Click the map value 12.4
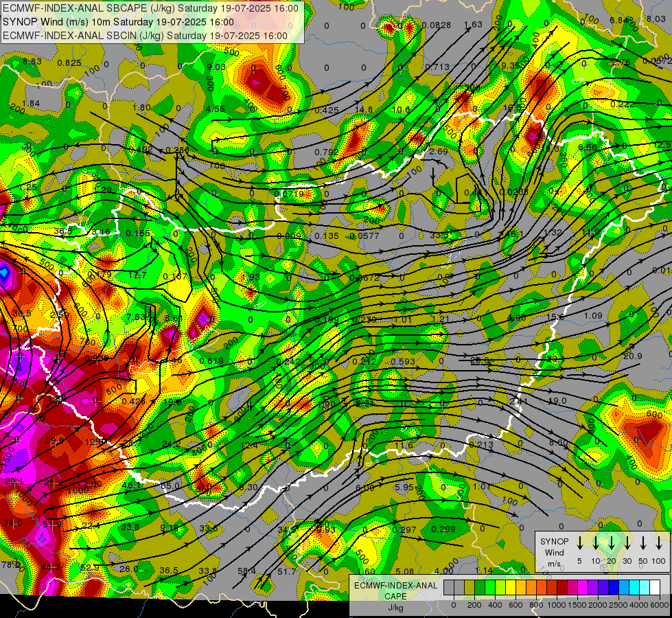Screen dimensions: 672x618 (x=249, y=446)
